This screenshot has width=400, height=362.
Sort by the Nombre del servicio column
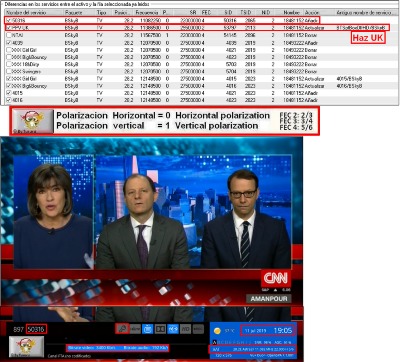click(x=34, y=12)
